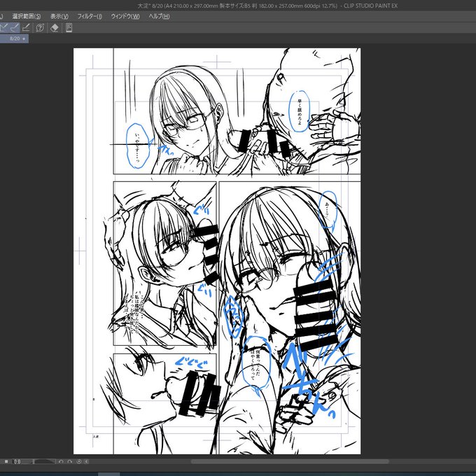
Task: Click the eraser icon in the command bar
Action: point(55,27)
